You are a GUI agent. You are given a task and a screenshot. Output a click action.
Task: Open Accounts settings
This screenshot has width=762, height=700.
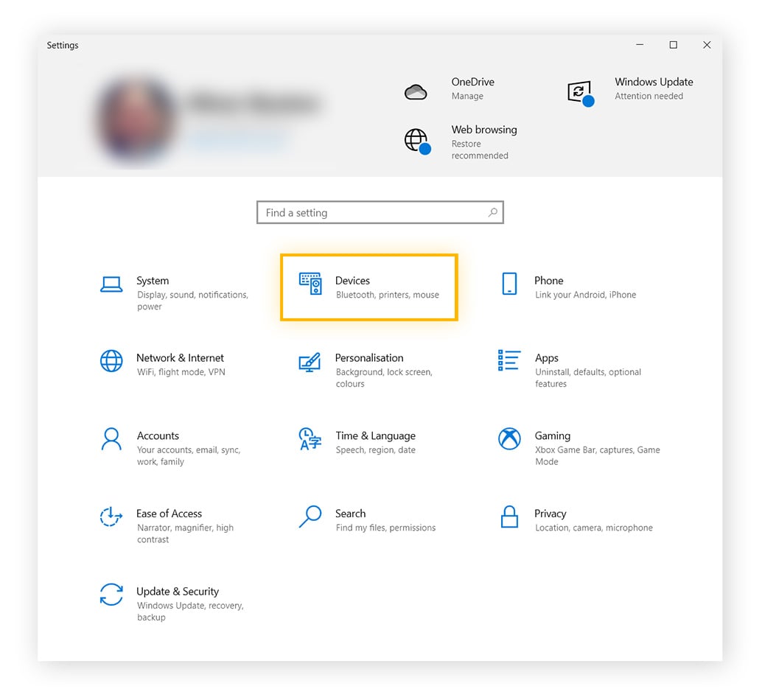(111, 439)
